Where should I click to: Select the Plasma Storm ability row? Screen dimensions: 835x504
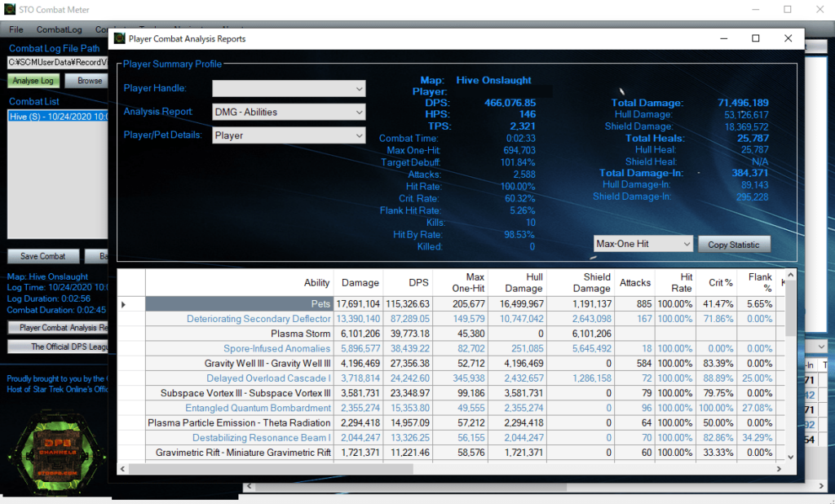point(301,334)
